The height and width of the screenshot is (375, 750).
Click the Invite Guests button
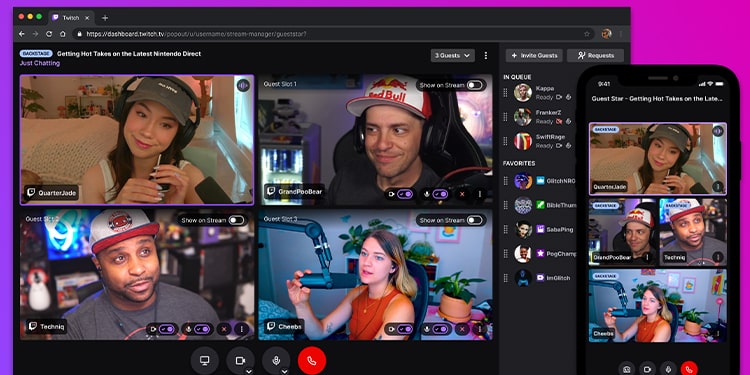pos(534,55)
